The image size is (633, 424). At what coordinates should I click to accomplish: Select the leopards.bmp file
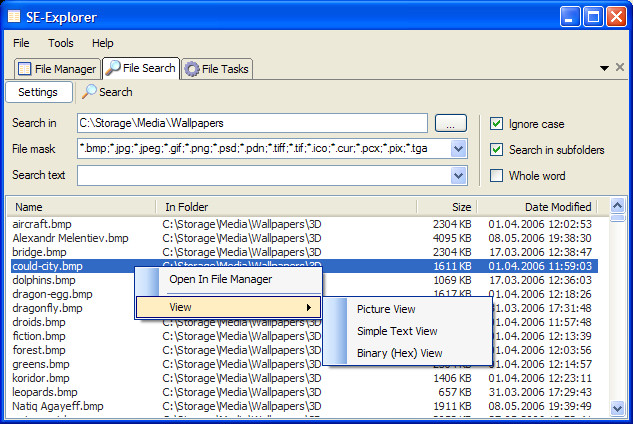coord(44,392)
